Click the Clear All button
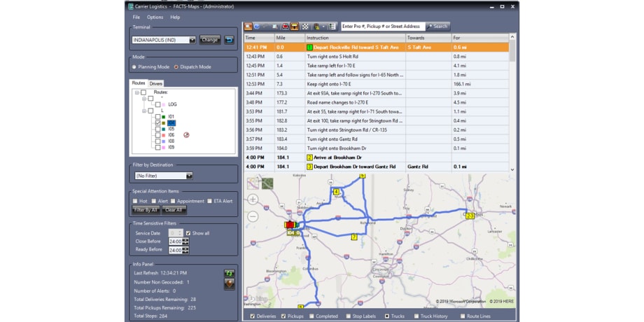The height and width of the screenshot is (322, 644). (174, 210)
